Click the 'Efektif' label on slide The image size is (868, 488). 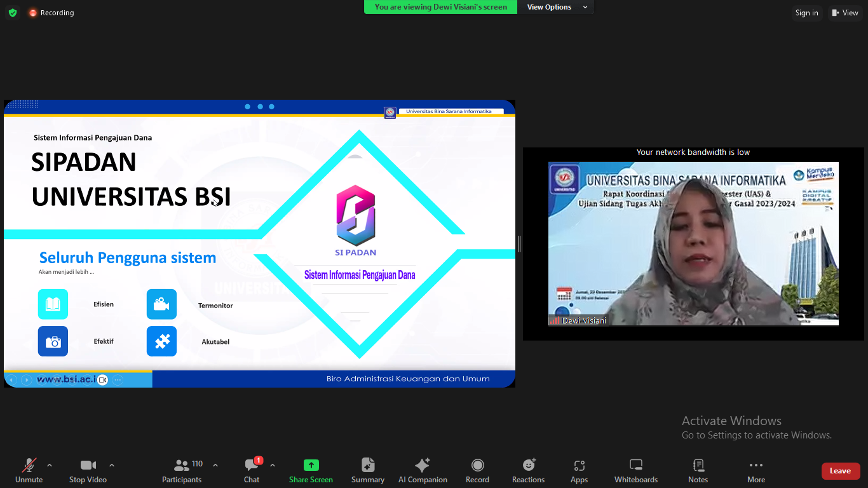point(104,341)
